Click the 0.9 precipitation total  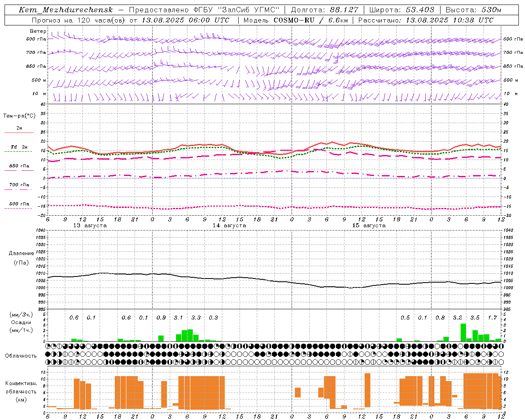(x=161, y=318)
